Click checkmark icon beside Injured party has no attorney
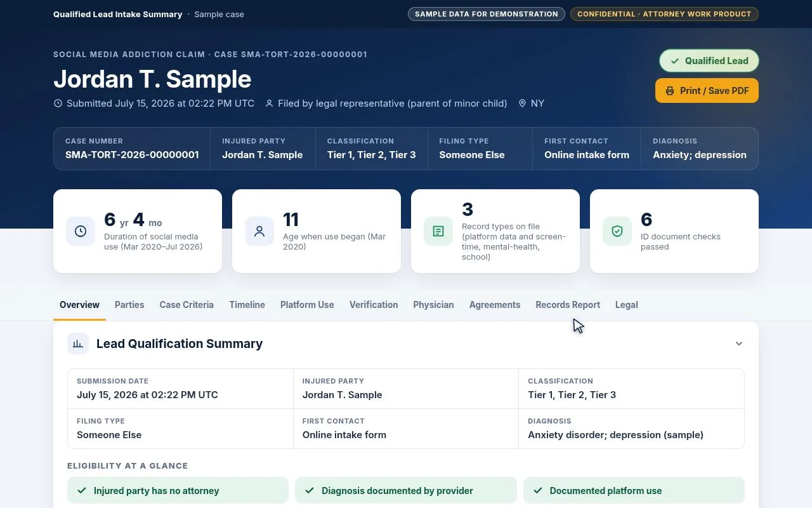The height and width of the screenshot is (508, 812). (x=82, y=490)
